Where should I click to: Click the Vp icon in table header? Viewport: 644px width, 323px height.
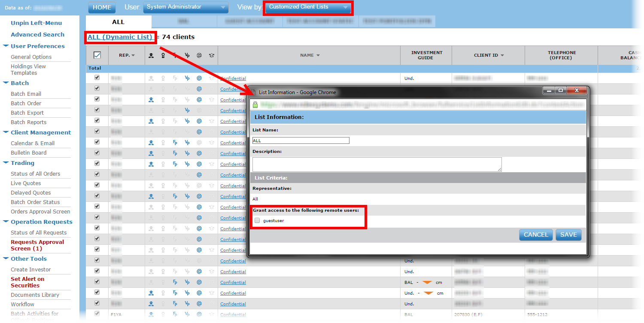(187, 55)
